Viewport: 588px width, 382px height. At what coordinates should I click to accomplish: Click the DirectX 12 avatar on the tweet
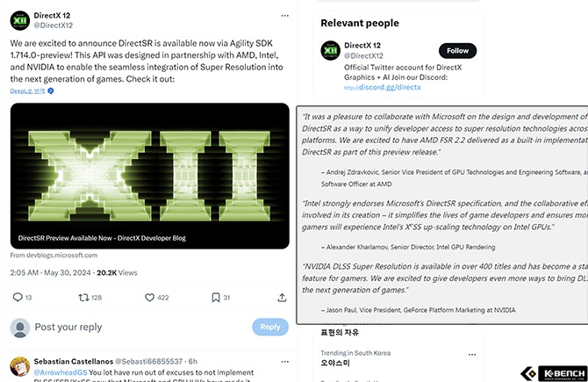[19, 19]
